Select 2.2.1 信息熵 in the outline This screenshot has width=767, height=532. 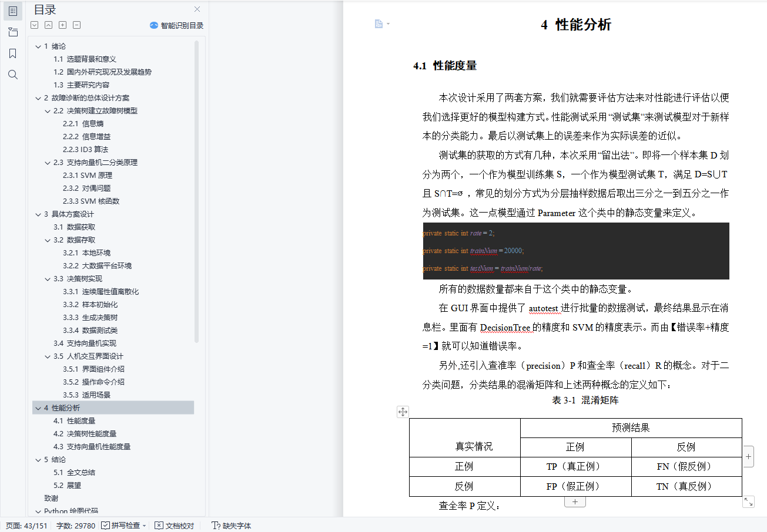83,124
